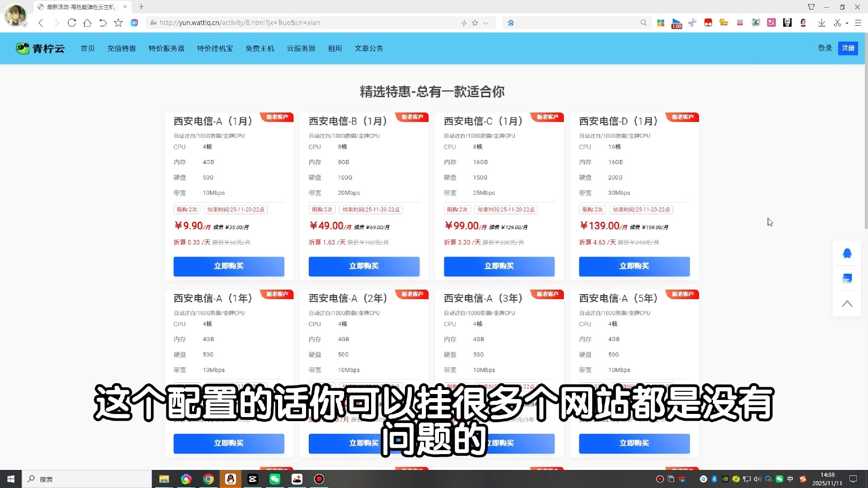Image resolution: width=868 pixels, height=488 pixels.
Task: Click the blue 1.00 price extension icon
Action: [x=677, y=23]
